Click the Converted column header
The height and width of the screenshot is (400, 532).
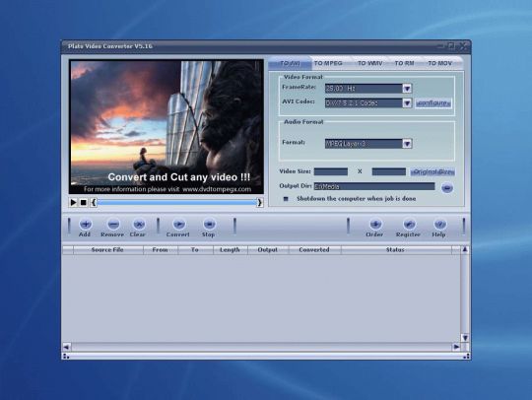click(315, 250)
